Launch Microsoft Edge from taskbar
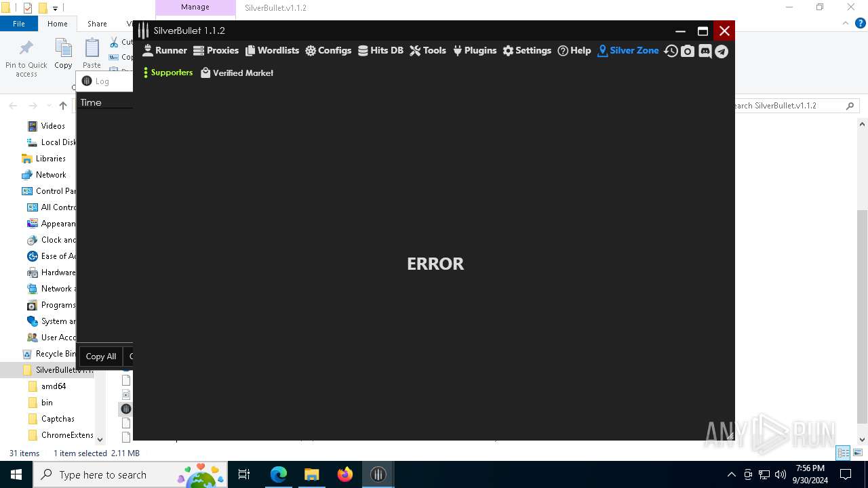 279,474
